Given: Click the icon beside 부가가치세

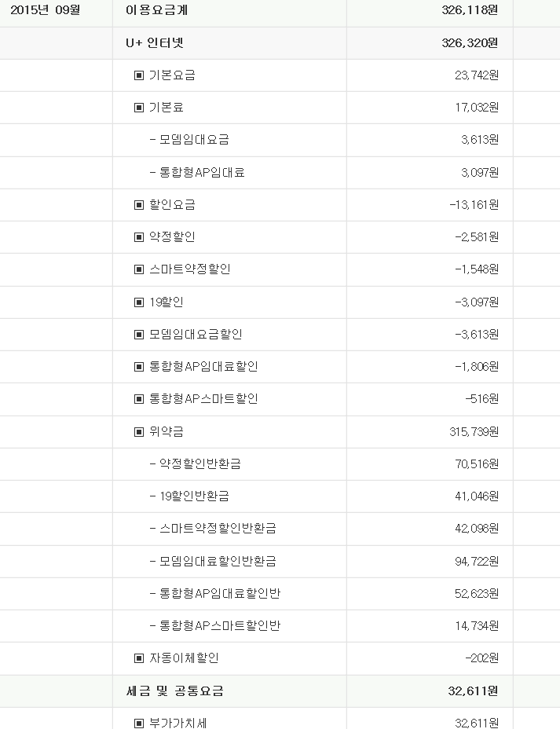Looking at the screenshot, I should tap(138, 724).
